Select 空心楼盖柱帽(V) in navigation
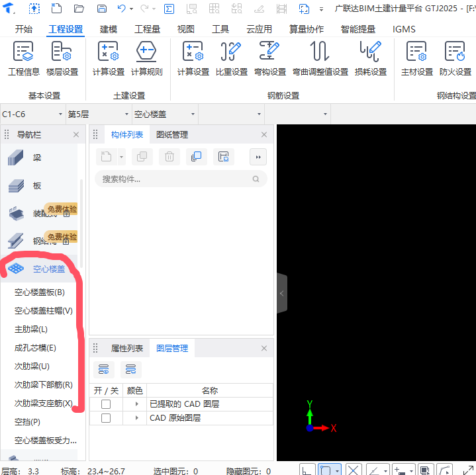Viewport: 476px width, 475px height. pyautogui.click(x=44, y=310)
